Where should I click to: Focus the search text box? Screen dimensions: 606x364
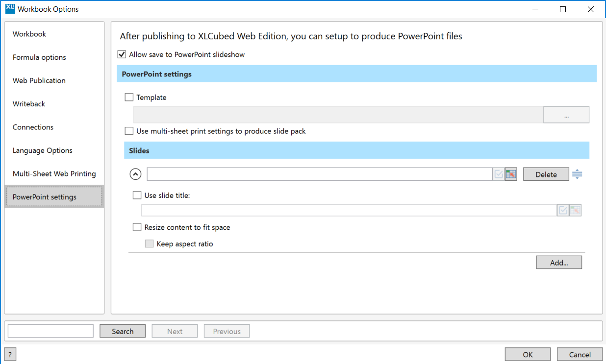50,331
